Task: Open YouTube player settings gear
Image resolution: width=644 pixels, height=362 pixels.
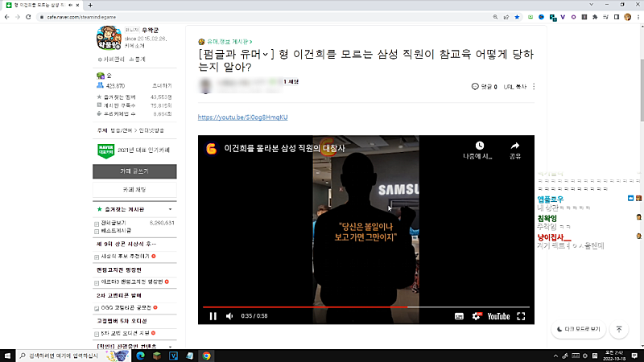Action: coord(477,316)
